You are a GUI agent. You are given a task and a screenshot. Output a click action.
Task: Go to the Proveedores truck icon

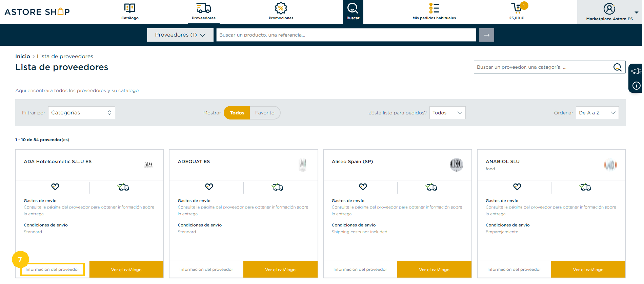point(204,8)
